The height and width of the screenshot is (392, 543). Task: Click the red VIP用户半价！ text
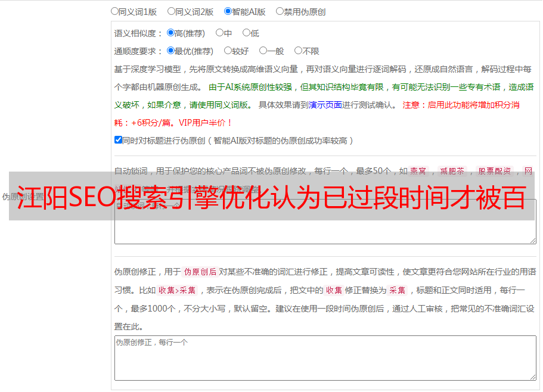click(x=206, y=123)
